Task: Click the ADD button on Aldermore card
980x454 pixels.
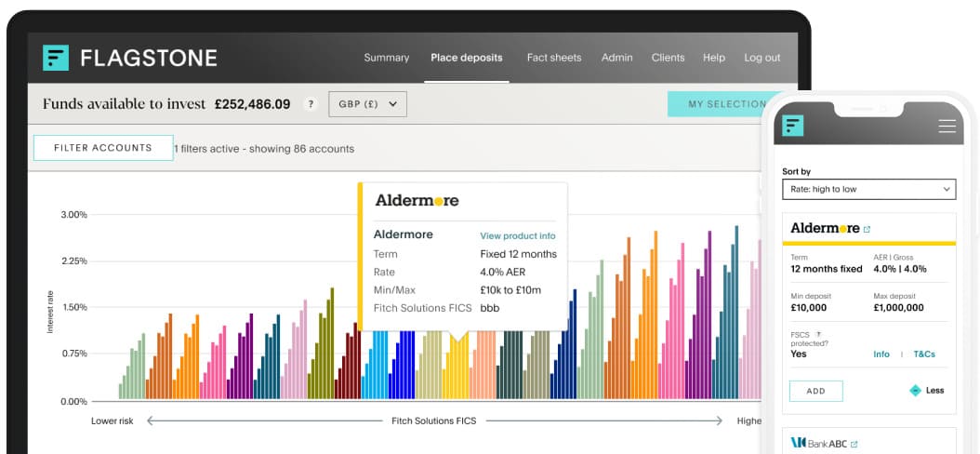Action: (815, 391)
